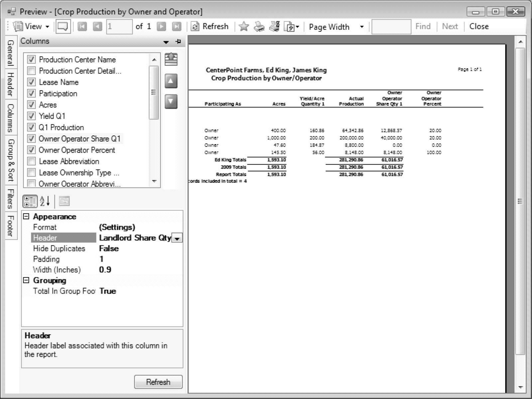This screenshot has height=399, width=532.
Task: Click the current page number field
Action: [x=119, y=27]
